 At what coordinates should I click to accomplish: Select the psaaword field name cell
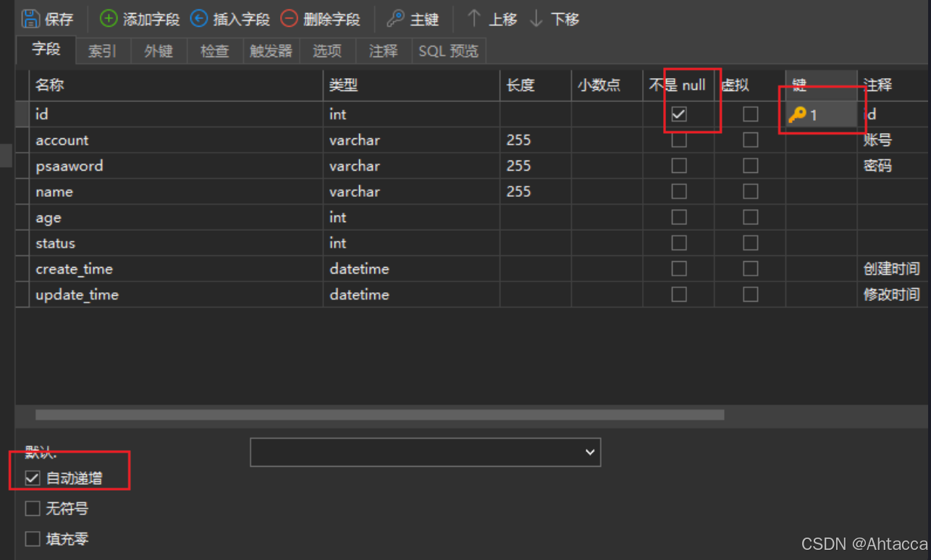tap(176, 166)
